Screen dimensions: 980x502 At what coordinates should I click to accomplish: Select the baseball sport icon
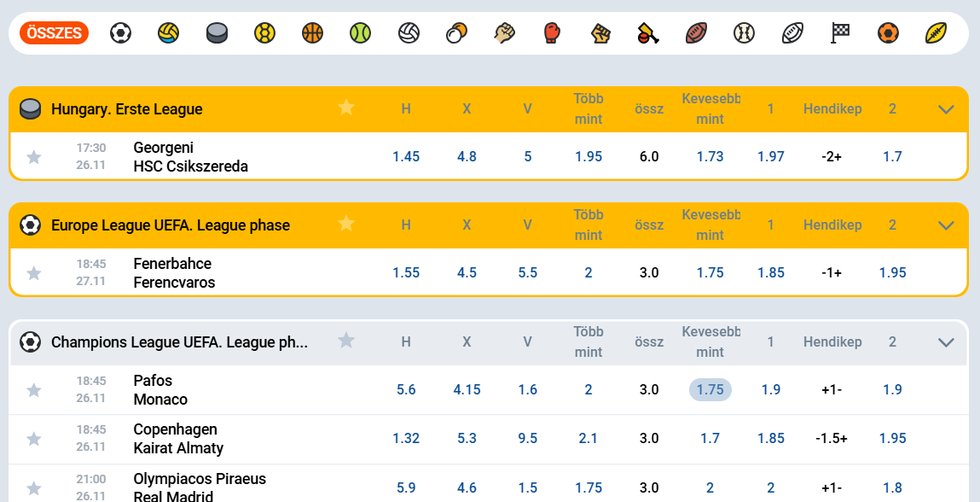click(745, 33)
